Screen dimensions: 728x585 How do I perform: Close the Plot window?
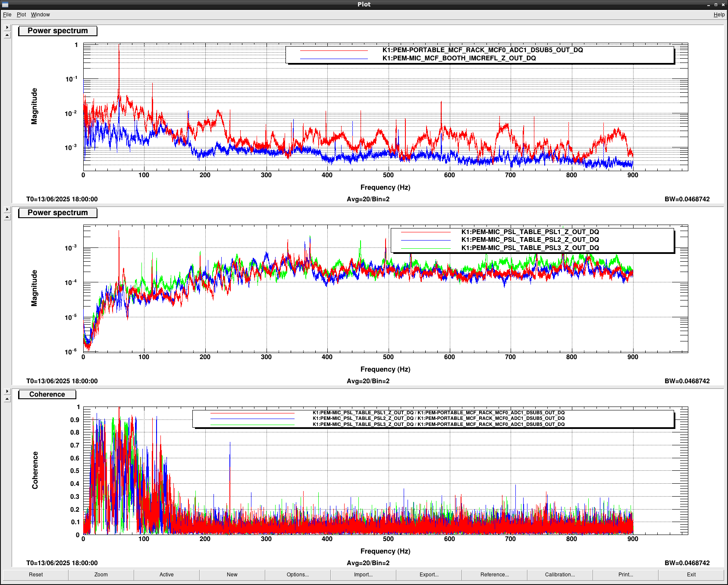pyautogui.click(x=723, y=5)
